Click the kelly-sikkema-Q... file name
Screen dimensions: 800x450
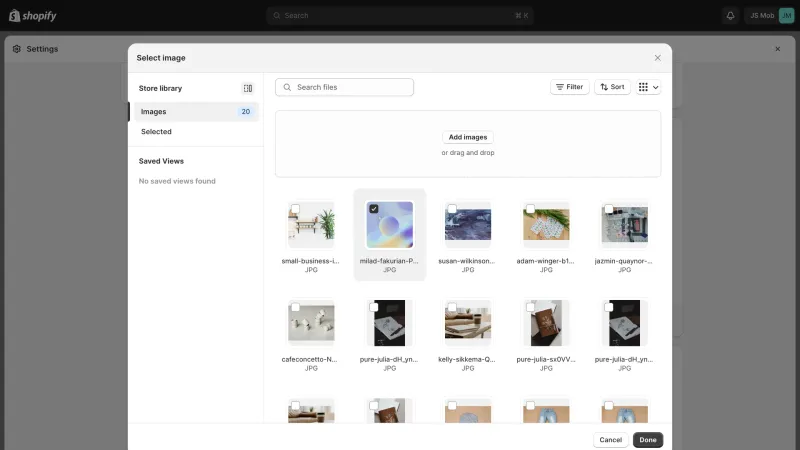[467, 359]
